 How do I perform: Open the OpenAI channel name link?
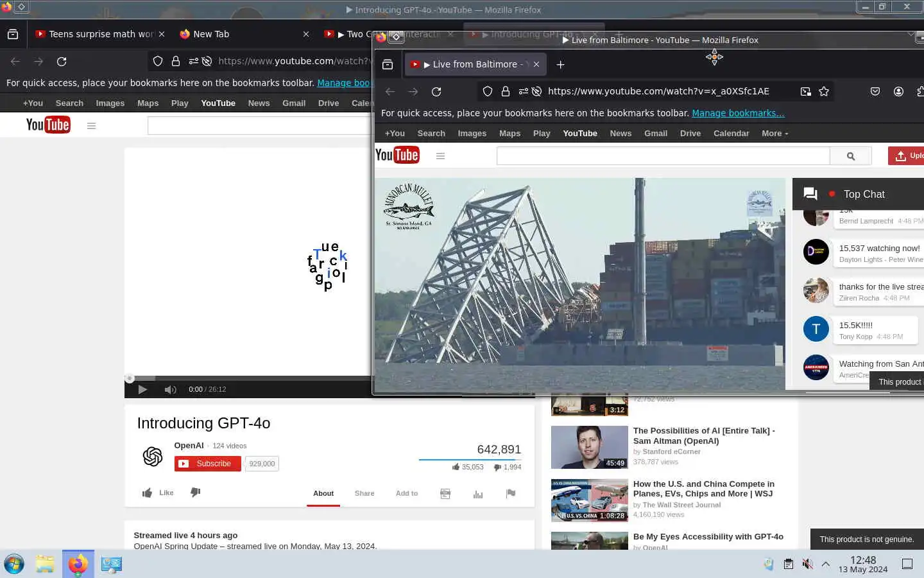click(189, 445)
